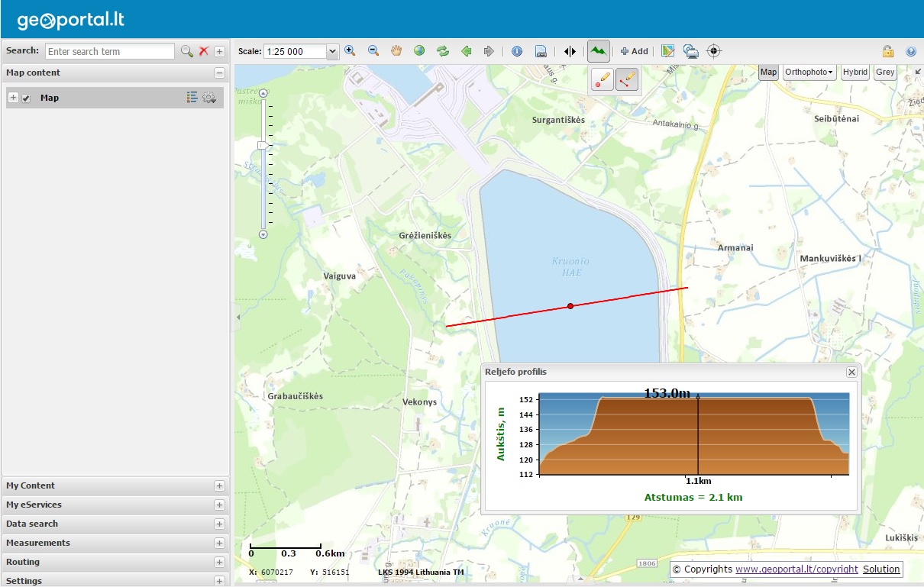Go back to previous map extent
Viewport: 924px width, 587px height.
(466, 51)
